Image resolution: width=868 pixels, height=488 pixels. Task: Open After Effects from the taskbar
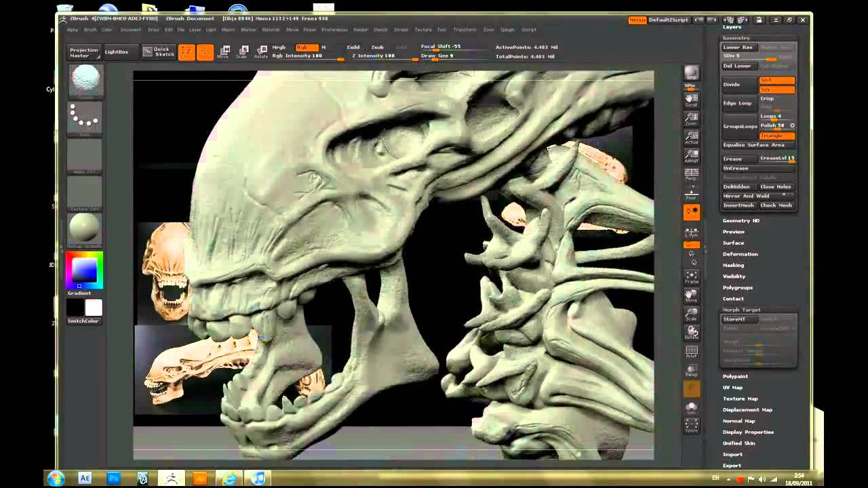pyautogui.click(x=85, y=478)
